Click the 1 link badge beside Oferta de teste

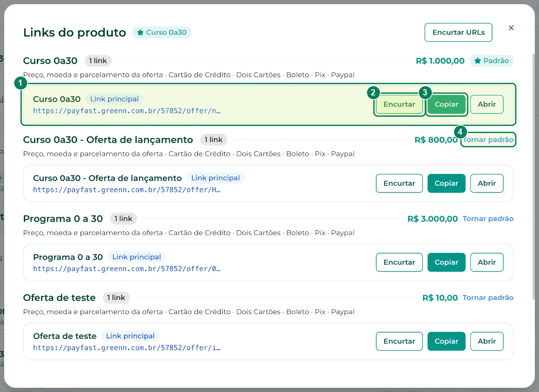pyautogui.click(x=116, y=297)
